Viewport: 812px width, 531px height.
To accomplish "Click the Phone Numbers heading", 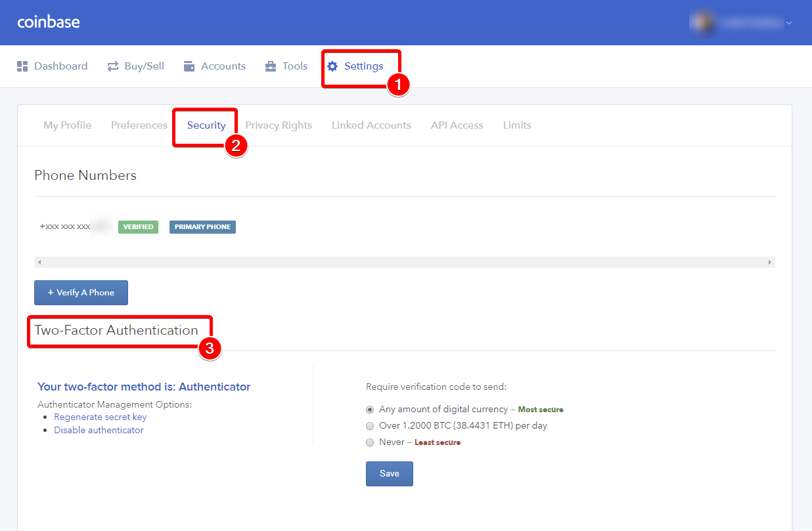I will click(85, 175).
